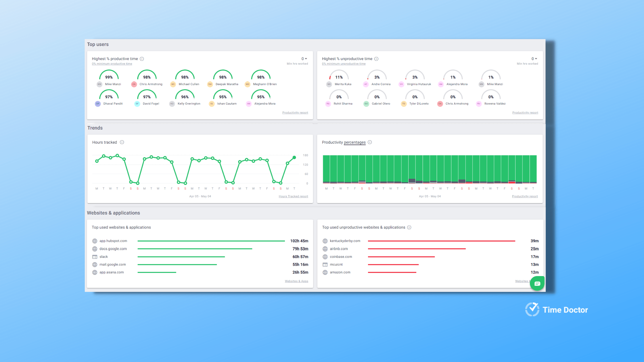Viewport: 644px width, 362px height.
Task: Click the app.hubspot.com usage bar
Action: coord(211,241)
